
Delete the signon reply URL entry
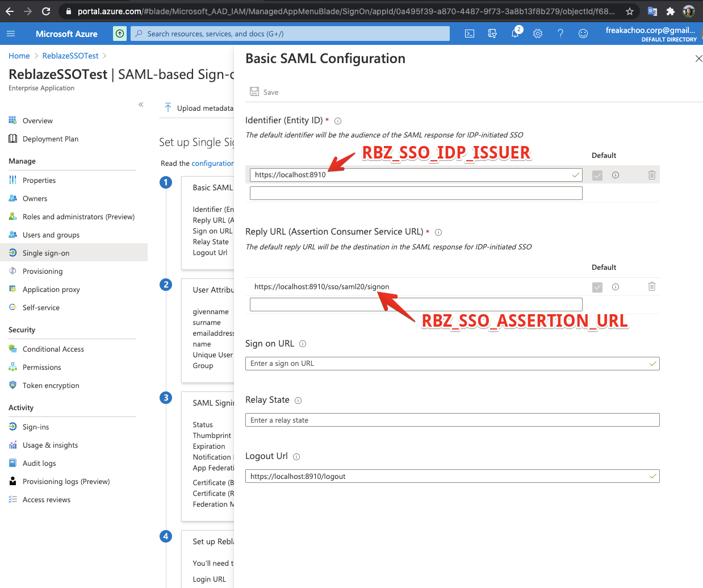(652, 287)
